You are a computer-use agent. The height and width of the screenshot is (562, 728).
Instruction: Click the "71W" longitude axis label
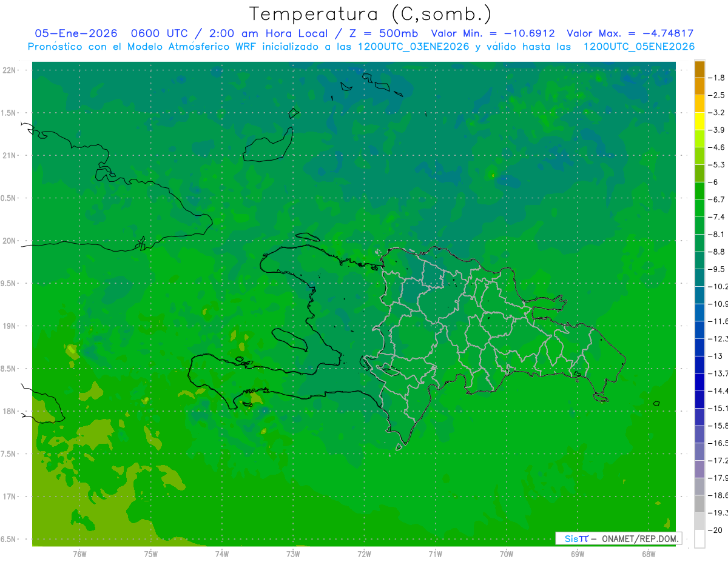click(435, 554)
